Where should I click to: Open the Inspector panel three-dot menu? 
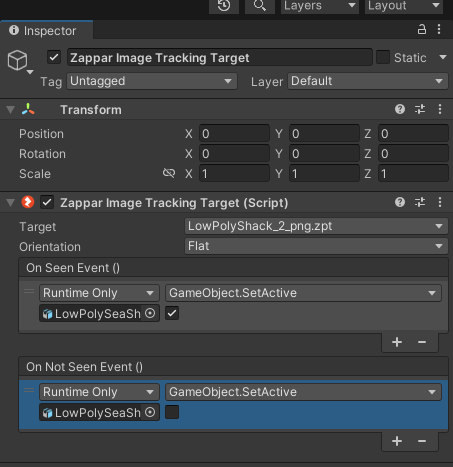click(439, 30)
